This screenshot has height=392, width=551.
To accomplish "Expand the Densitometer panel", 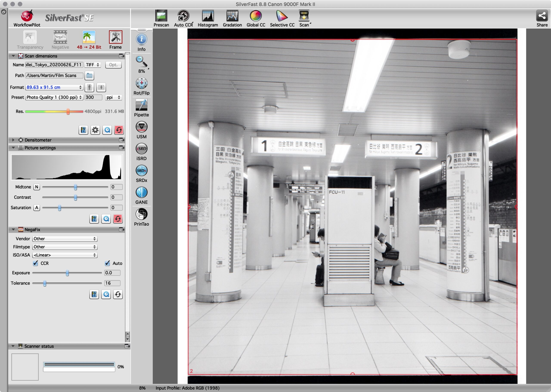I will tap(13, 140).
